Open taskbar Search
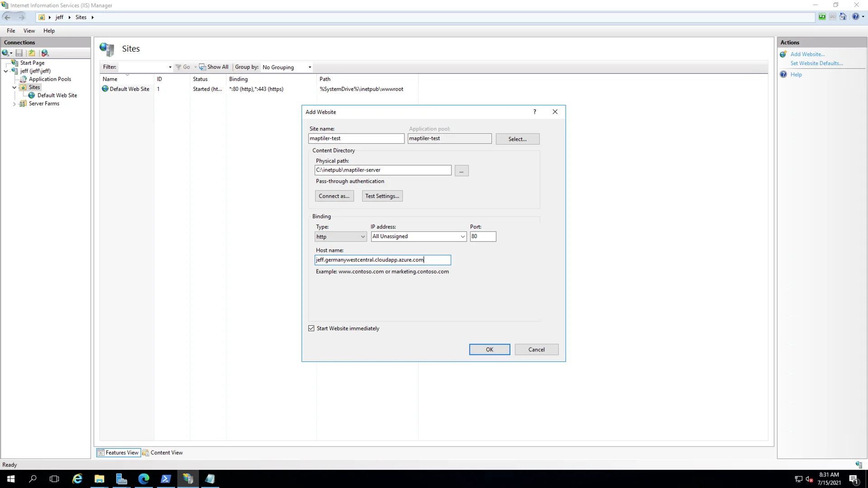Viewport: 868px width, 488px height. point(33,479)
